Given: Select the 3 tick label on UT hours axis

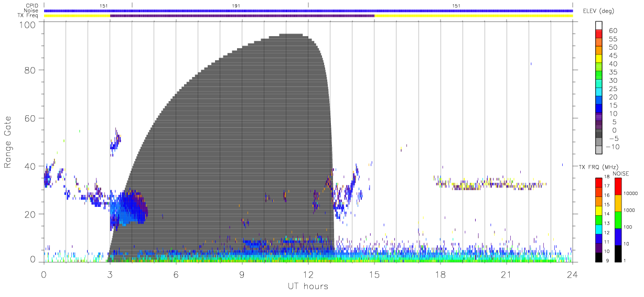Looking at the screenshot, I should 110,274.
